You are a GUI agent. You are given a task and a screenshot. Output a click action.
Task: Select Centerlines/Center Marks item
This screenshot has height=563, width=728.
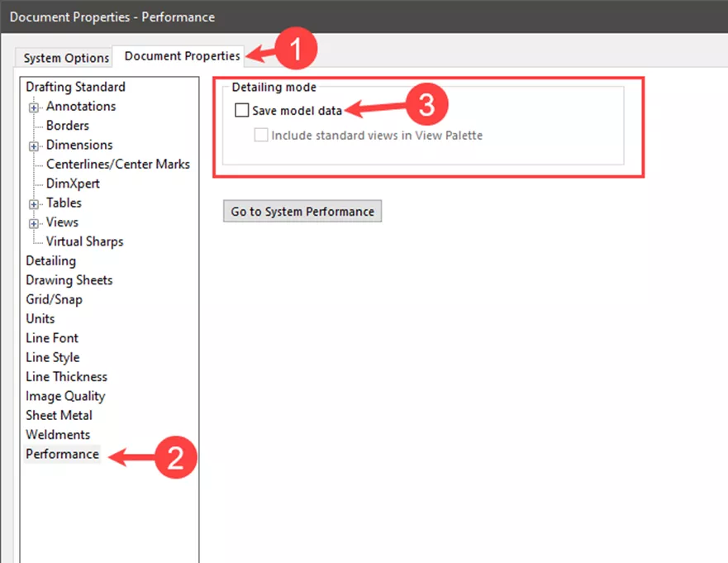118,164
